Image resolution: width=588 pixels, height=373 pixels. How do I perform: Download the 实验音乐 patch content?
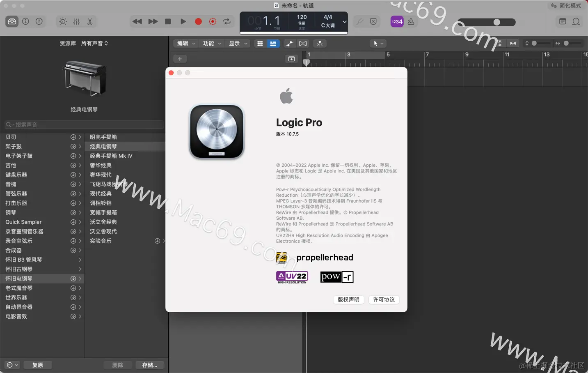pos(157,241)
